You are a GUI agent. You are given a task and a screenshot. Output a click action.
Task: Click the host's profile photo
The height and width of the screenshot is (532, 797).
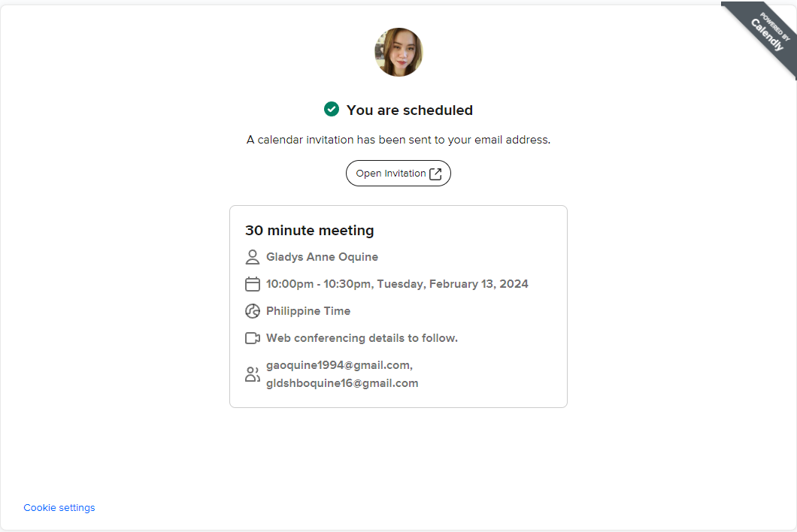(x=398, y=53)
